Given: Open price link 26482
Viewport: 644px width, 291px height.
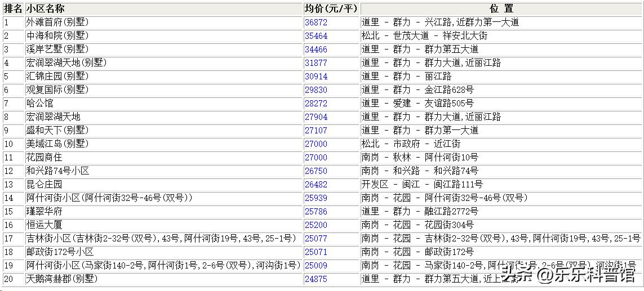Looking at the screenshot, I should pos(316,185).
